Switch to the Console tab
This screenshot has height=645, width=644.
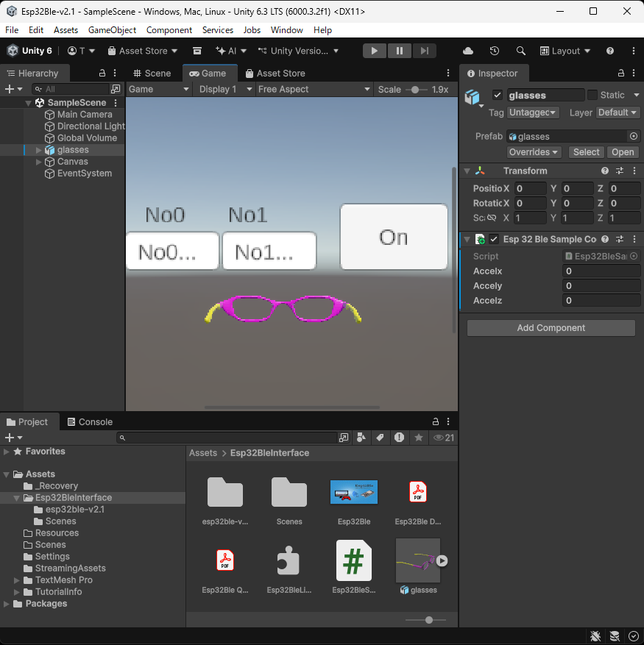click(x=89, y=422)
